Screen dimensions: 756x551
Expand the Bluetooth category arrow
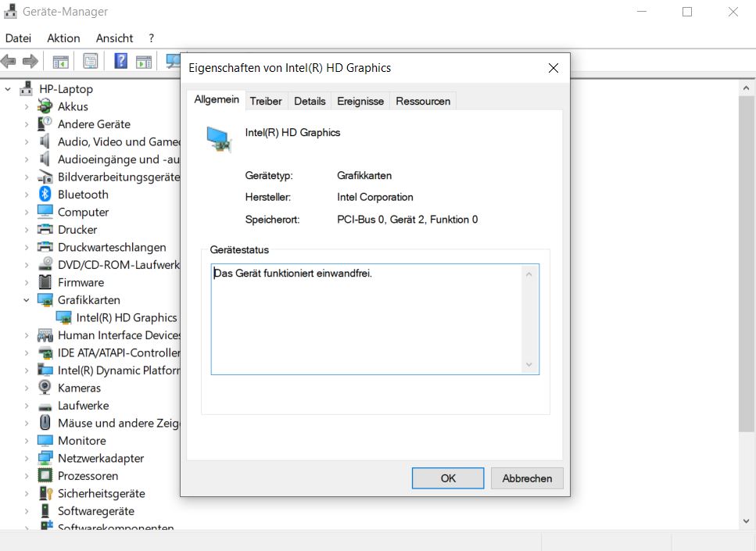(x=26, y=195)
